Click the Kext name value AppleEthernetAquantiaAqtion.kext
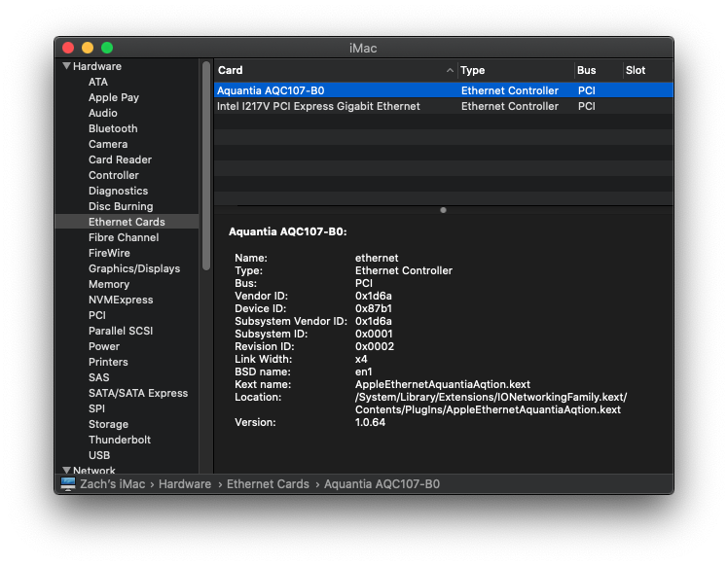Image resolution: width=728 pixels, height=566 pixels. click(x=443, y=384)
